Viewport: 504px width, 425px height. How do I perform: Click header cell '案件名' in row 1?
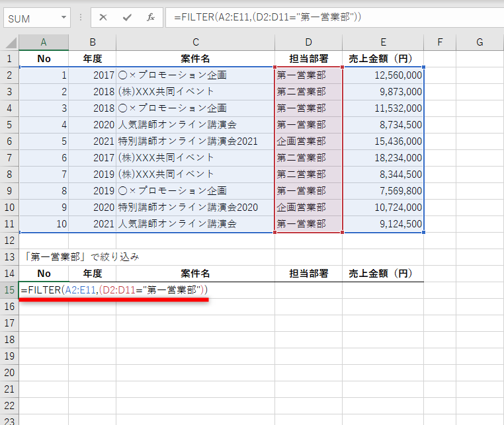pyautogui.click(x=195, y=59)
